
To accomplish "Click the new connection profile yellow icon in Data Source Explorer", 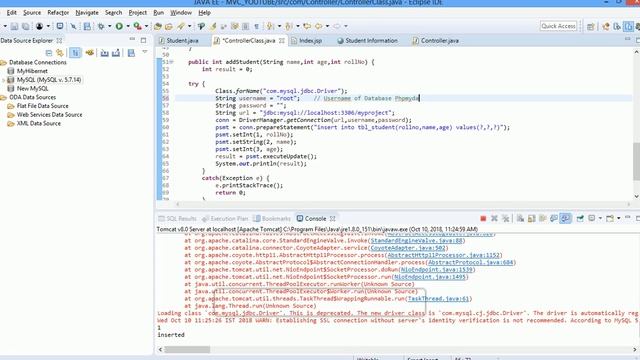I will coord(90,53).
